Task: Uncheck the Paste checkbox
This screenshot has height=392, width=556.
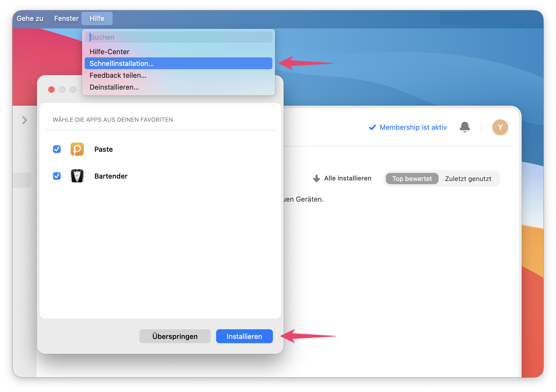Action: (x=57, y=149)
